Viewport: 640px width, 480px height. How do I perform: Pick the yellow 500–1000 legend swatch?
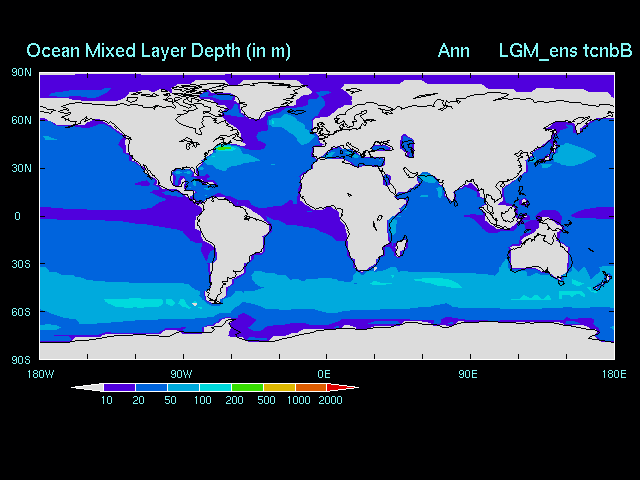(279, 388)
